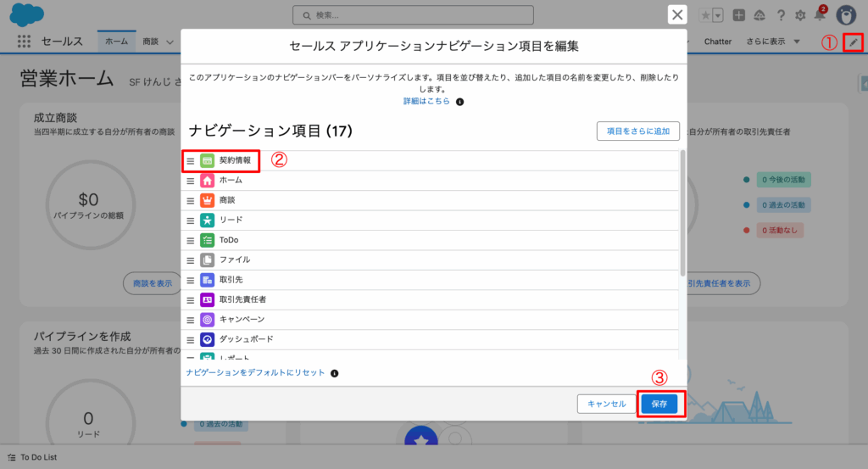
Task: Click the 契約情報 drag handle icon
Action: (191, 160)
